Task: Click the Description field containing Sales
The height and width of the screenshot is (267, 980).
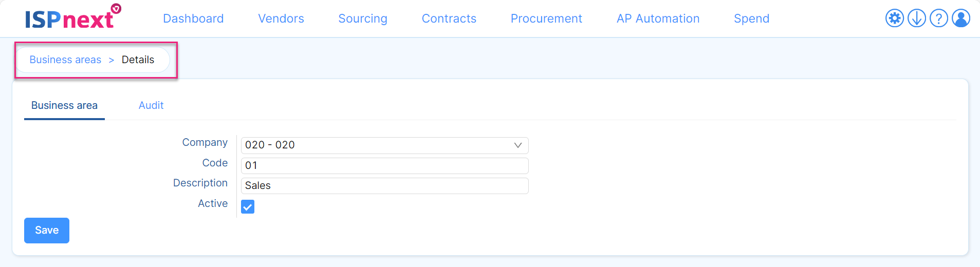Action: pos(384,186)
